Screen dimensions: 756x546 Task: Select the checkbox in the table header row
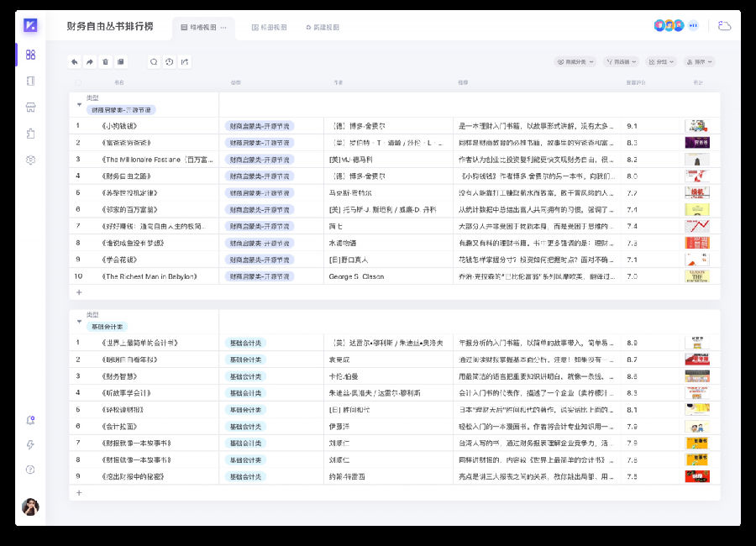point(78,81)
